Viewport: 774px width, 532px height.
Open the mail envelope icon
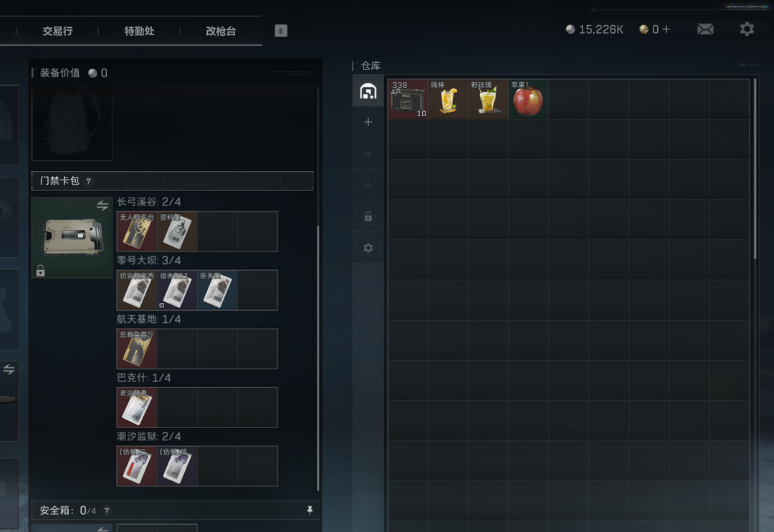[x=705, y=29]
